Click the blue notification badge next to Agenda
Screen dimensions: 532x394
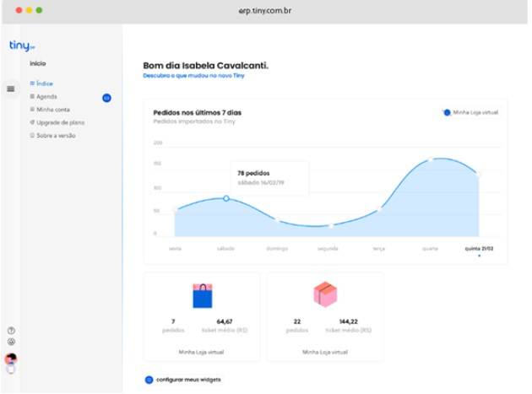tap(106, 98)
